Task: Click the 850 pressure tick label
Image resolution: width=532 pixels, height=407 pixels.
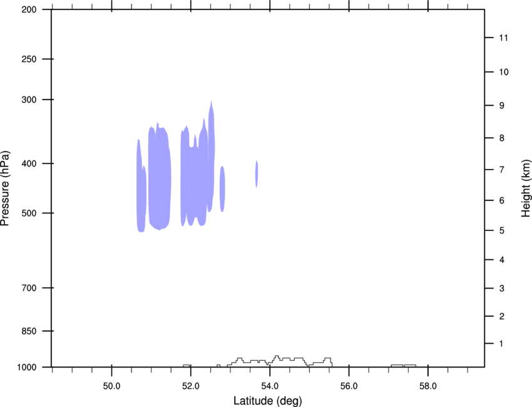Action: coord(29,331)
